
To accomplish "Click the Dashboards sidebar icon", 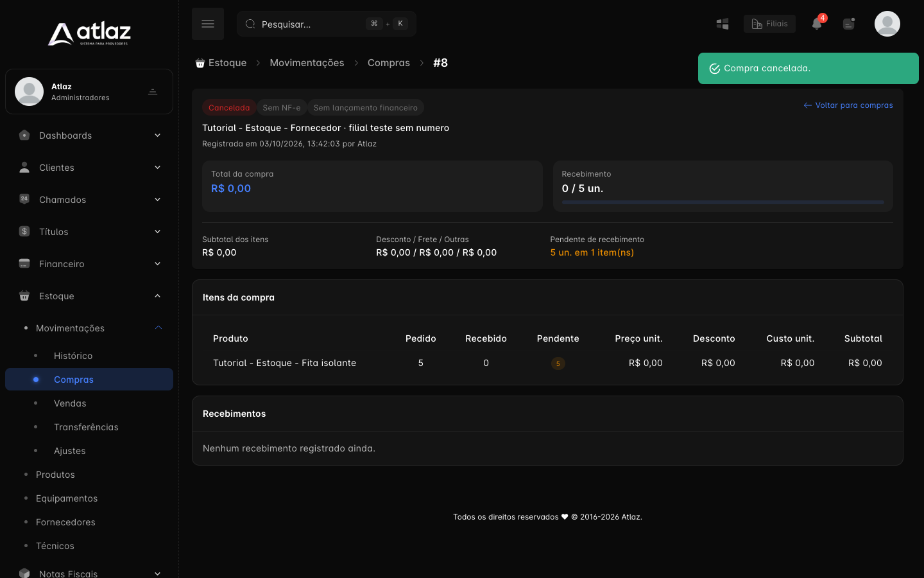I will click(24, 136).
